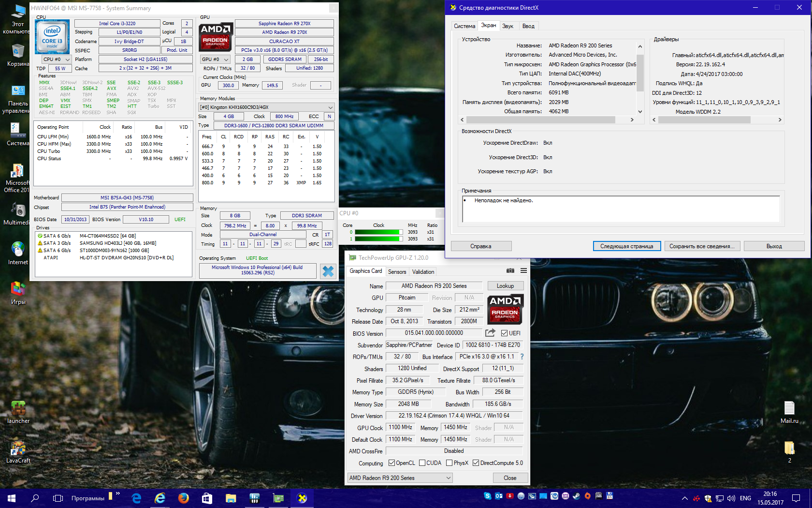The height and width of the screenshot is (508, 812).
Task: Toggle the OpenCL checkbox
Action: click(391, 463)
